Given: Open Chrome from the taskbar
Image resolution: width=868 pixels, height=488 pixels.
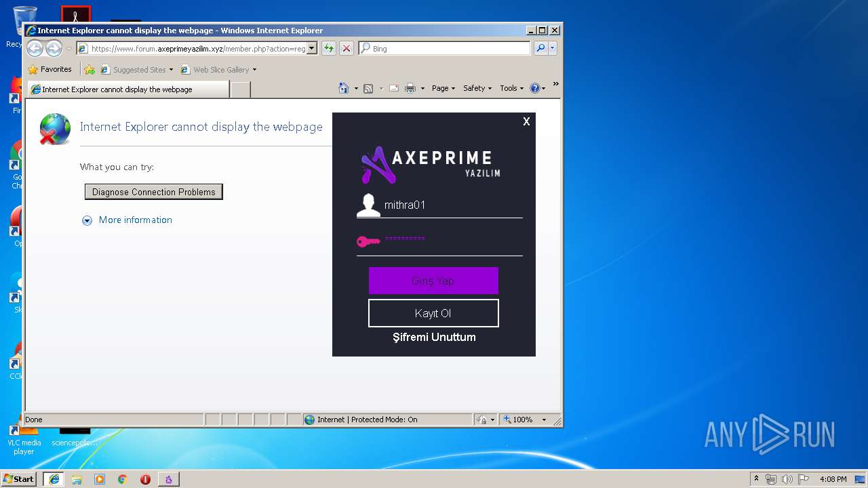Looking at the screenshot, I should (x=123, y=479).
